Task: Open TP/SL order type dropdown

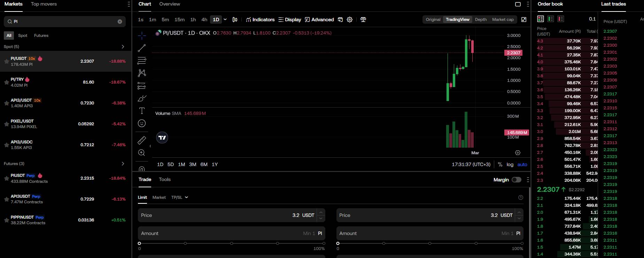Action: click(x=180, y=197)
